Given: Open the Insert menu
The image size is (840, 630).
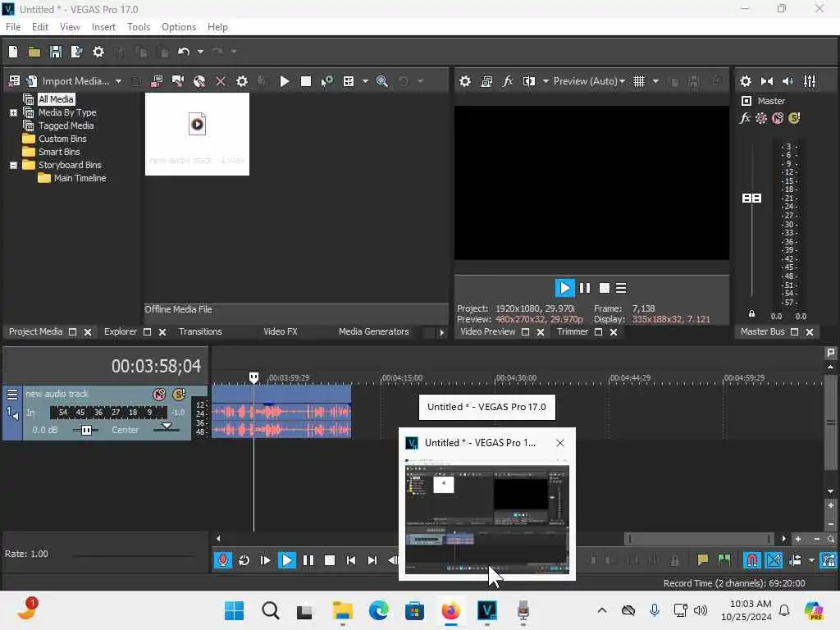Looking at the screenshot, I should 103,27.
